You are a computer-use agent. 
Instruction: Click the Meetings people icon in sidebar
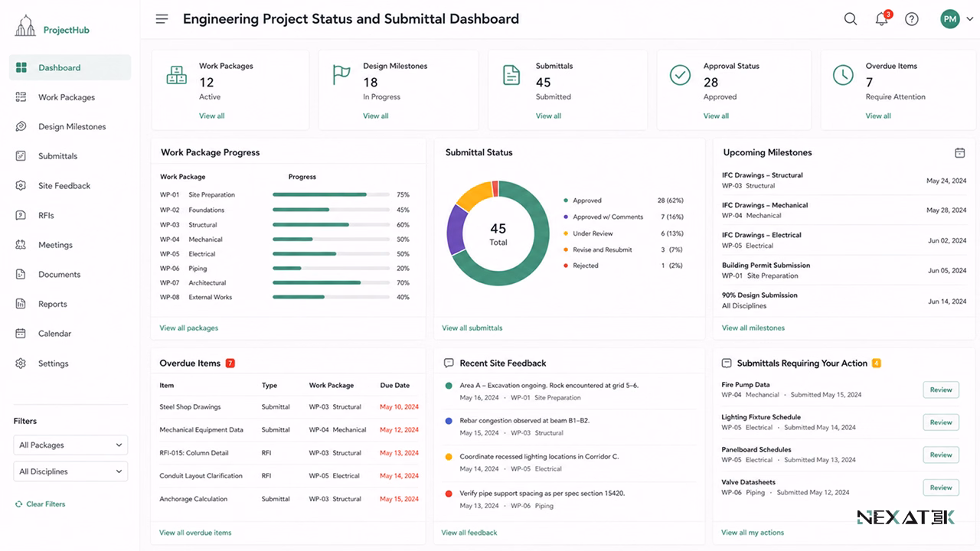tap(21, 245)
